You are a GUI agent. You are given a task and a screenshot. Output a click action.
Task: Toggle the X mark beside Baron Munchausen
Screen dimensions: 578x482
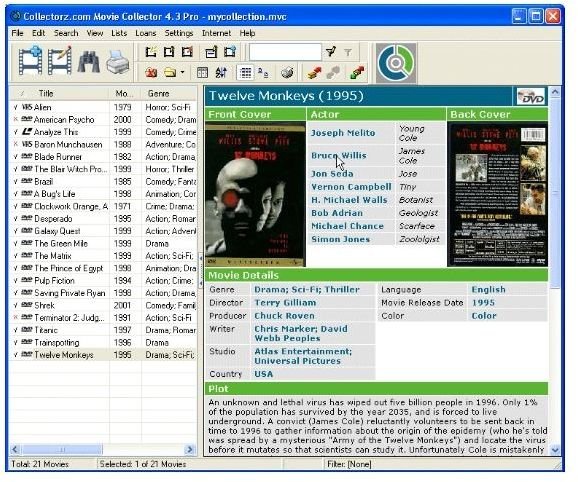click(15, 144)
